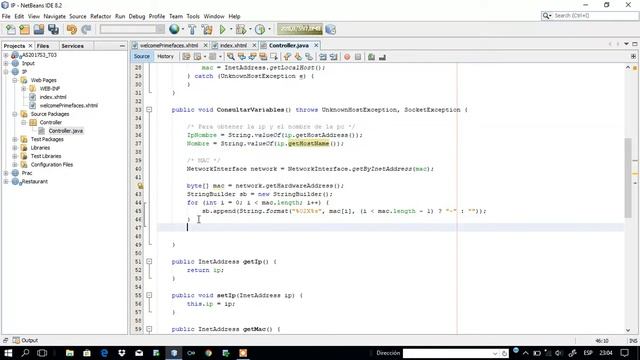Viewport: 640px width, 360px height.
Task: Run the project with green play icon
Action: coord(222,29)
